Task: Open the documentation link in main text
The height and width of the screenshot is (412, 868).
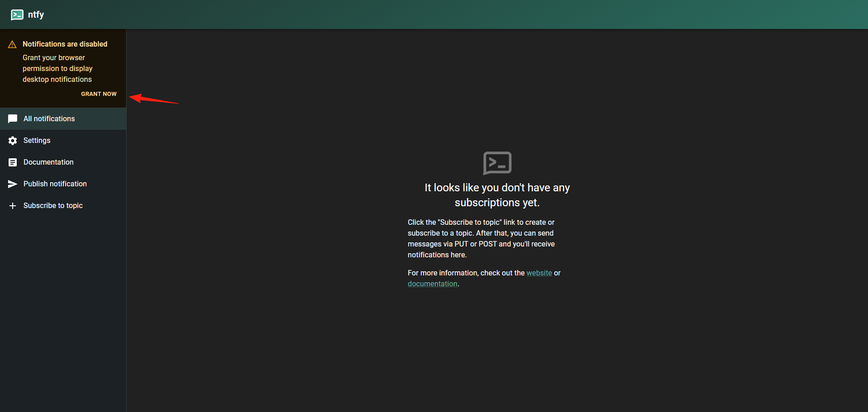Action: (x=432, y=284)
